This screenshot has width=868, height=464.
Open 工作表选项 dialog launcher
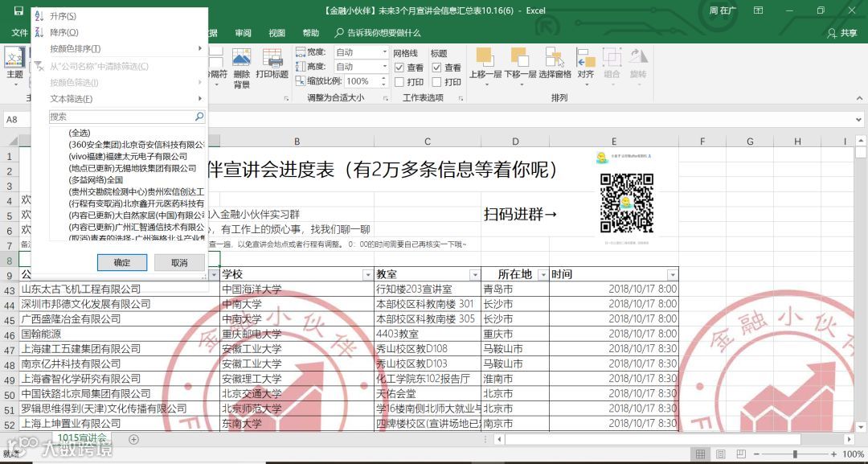[461, 98]
